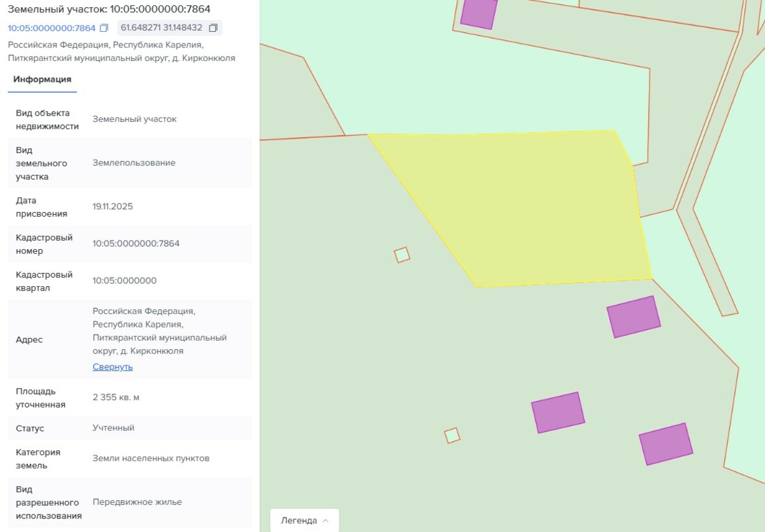Click the coordinates chip in the header
The height and width of the screenshot is (532, 765).
click(x=162, y=28)
